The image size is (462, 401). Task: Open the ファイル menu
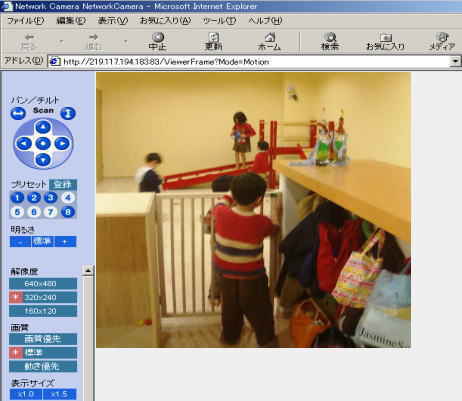point(26,21)
